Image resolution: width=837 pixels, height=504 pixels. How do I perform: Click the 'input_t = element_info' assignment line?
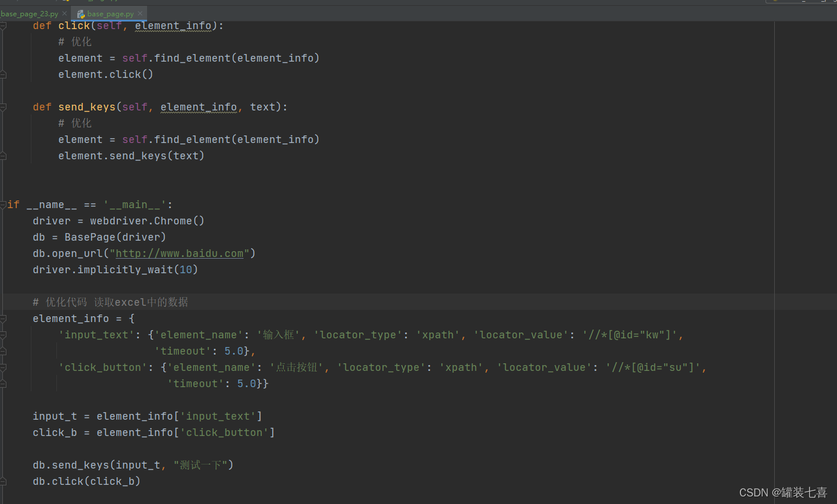[x=147, y=416]
